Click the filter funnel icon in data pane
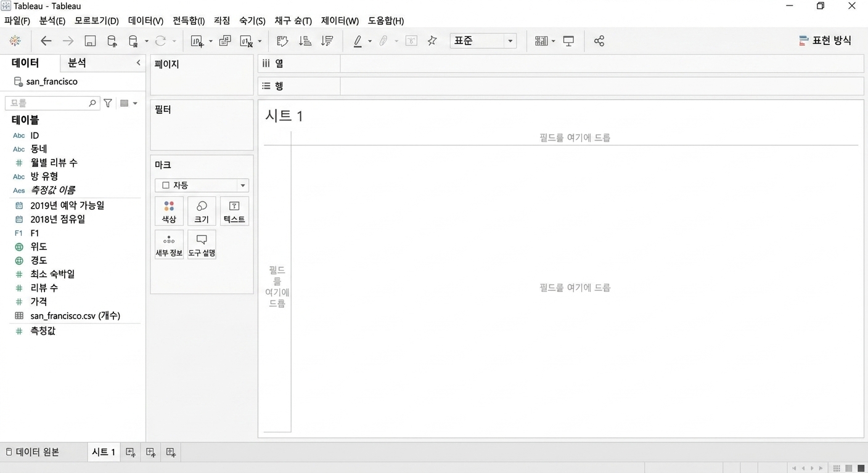Screen dimensions: 868x473 (x=108, y=103)
